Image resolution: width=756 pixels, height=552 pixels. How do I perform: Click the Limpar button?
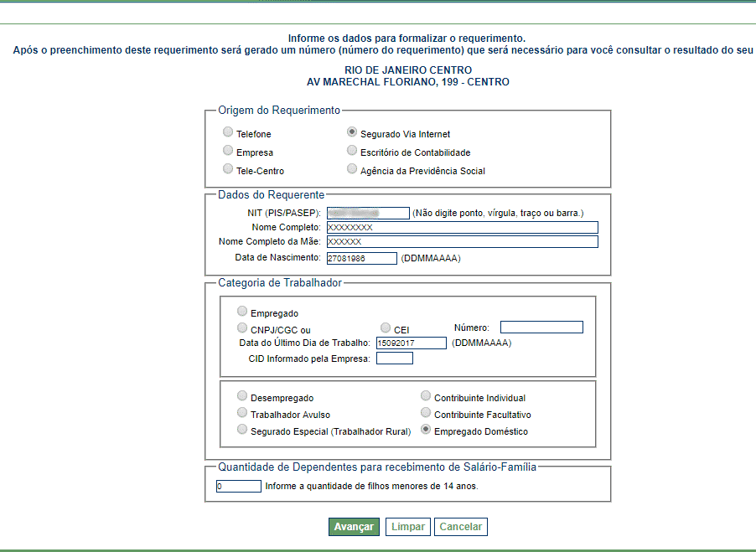(x=407, y=527)
